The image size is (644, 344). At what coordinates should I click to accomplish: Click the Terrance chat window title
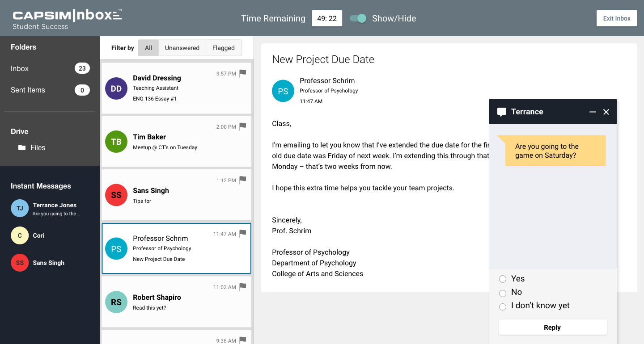(x=527, y=112)
